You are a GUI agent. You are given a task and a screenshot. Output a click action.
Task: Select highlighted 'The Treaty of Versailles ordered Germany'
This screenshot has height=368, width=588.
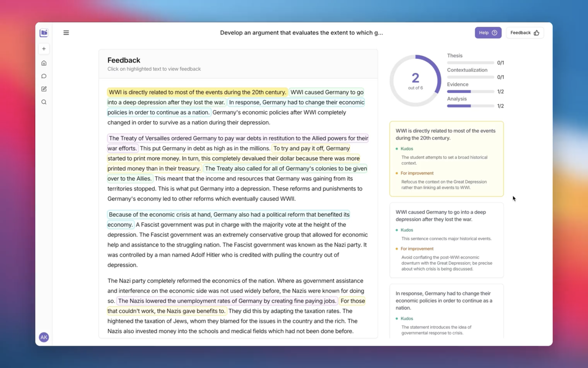pyautogui.click(x=238, y=138)
